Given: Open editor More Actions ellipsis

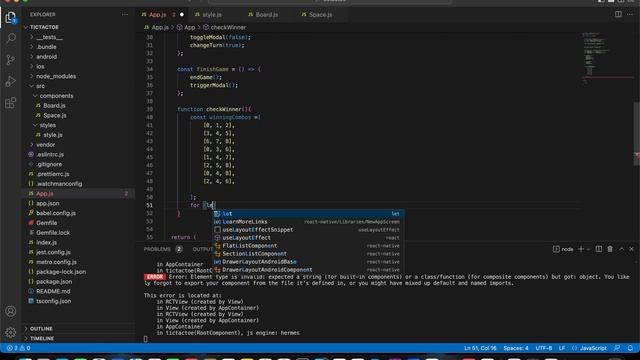Looking at the screenshot, I should click(630, 14).
